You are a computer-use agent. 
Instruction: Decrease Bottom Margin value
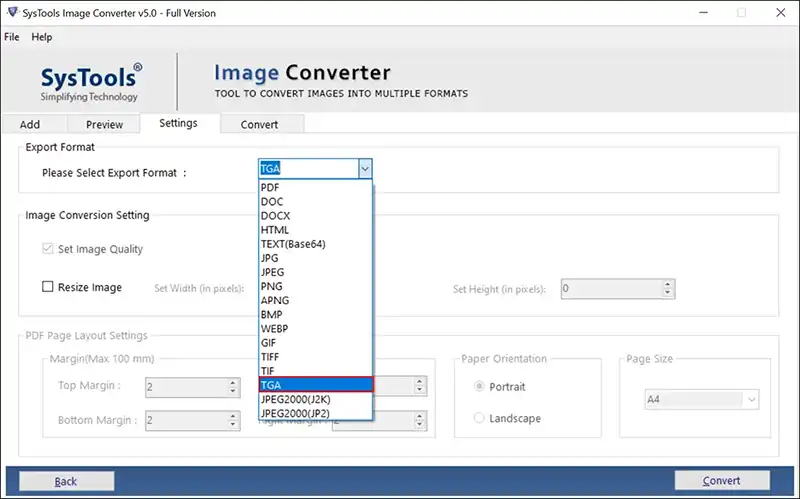point(233,425)
